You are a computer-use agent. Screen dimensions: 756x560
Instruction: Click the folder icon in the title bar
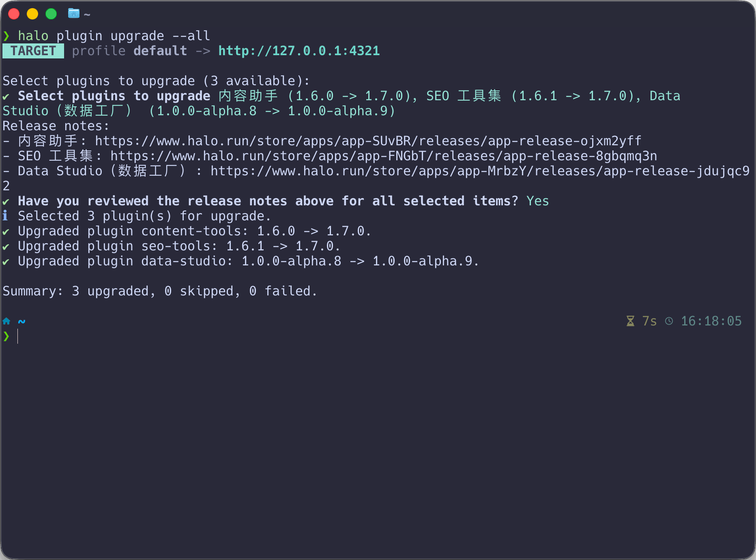pos(73,13)
